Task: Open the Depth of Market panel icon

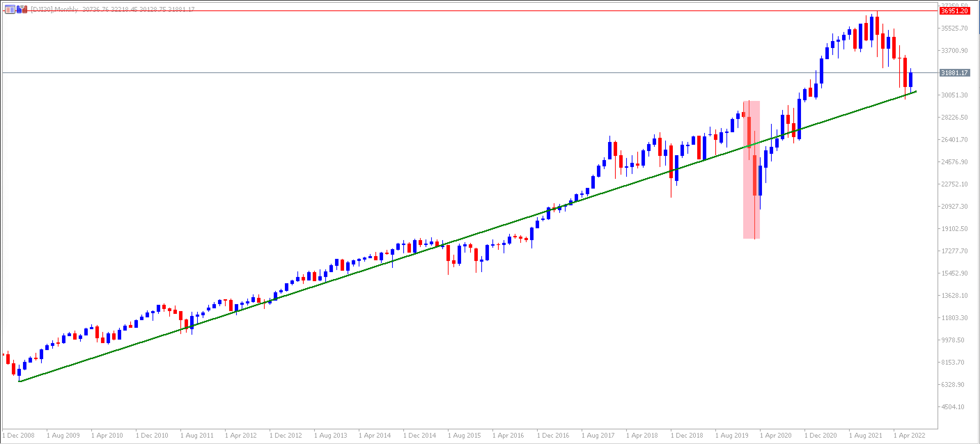Action: pos(10,9)
